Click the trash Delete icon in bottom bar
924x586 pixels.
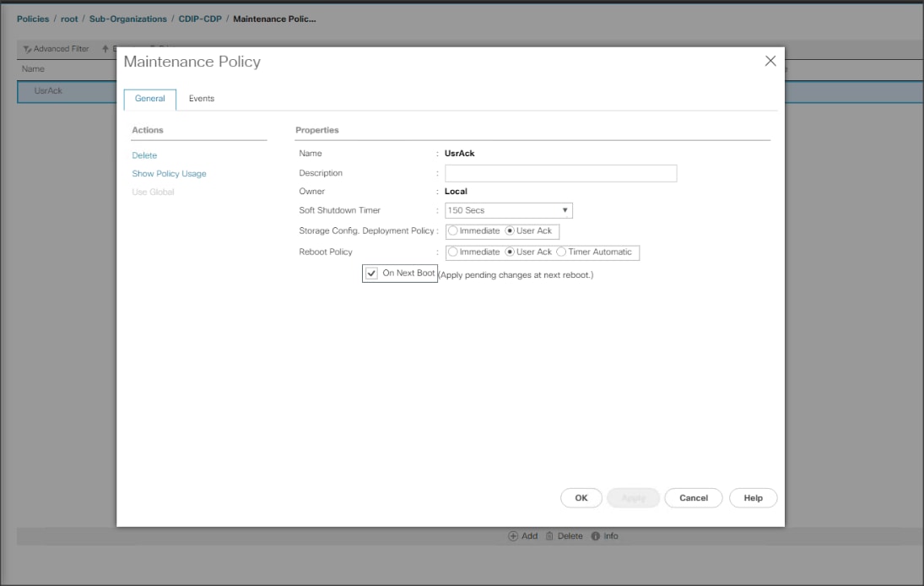point(549,536)
